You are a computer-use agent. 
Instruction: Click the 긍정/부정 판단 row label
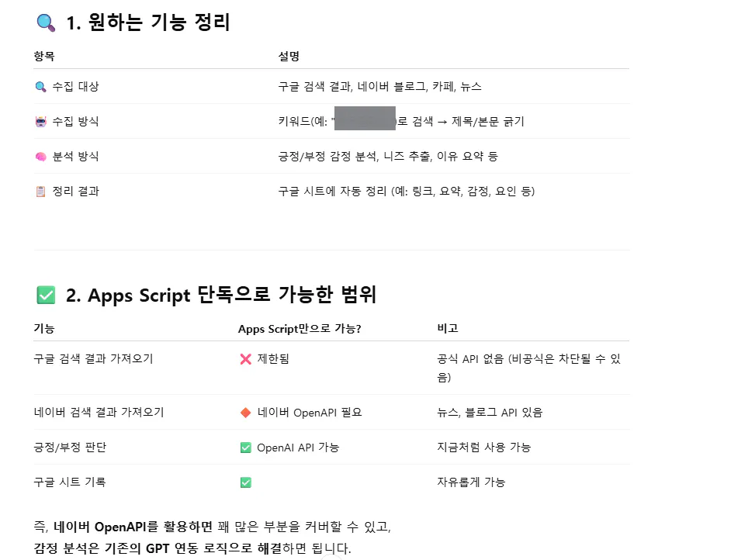point(70,448)
